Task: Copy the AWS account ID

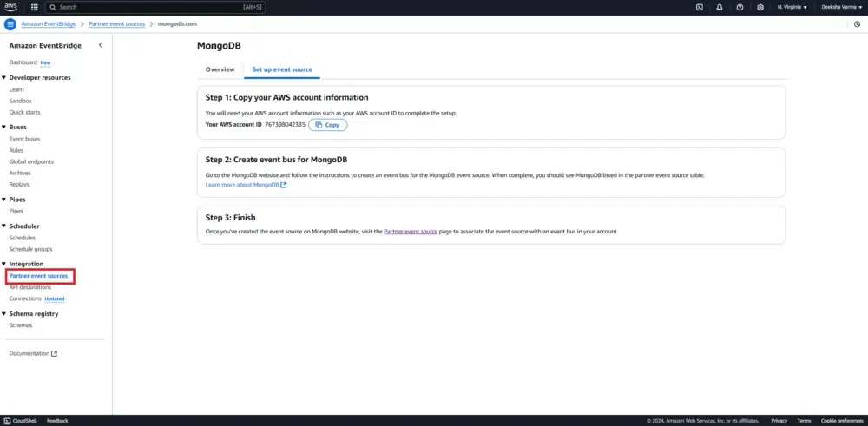Action: pos(327,125)
